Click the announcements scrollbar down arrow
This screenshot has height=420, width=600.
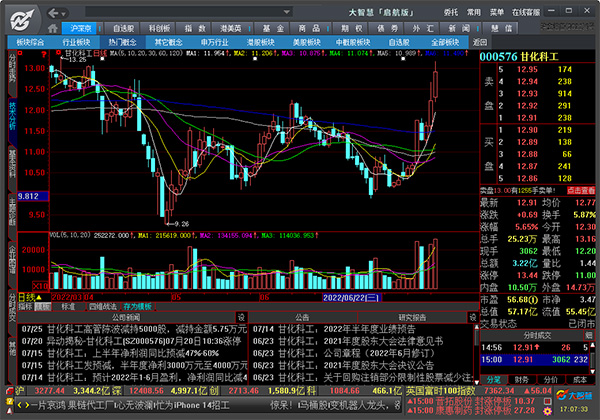coord(476,382)
